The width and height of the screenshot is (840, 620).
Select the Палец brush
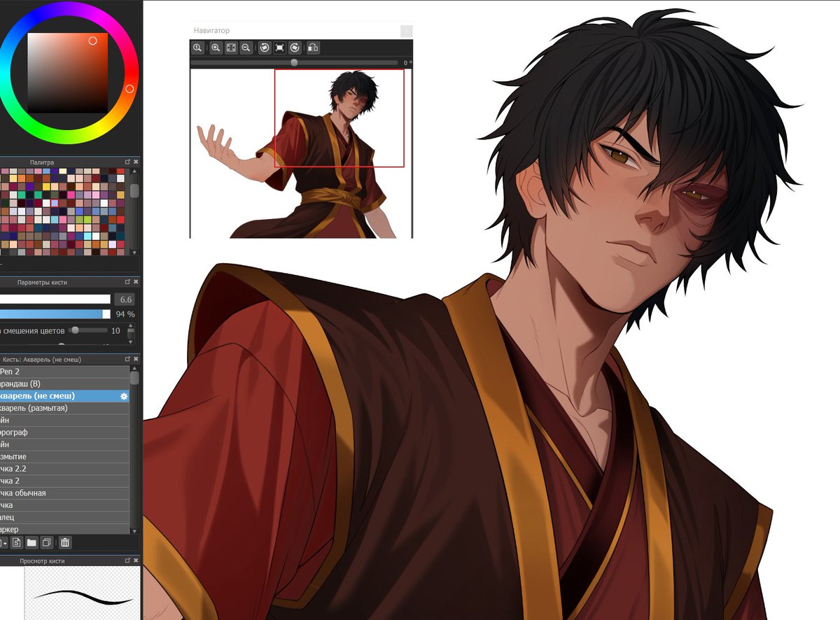pyautogui.click(x=64, y=517)
